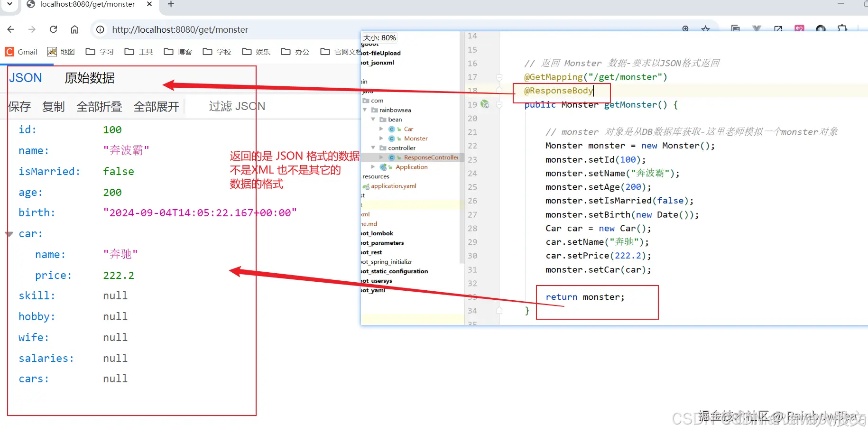Click the browser home icon

[74, 29]
